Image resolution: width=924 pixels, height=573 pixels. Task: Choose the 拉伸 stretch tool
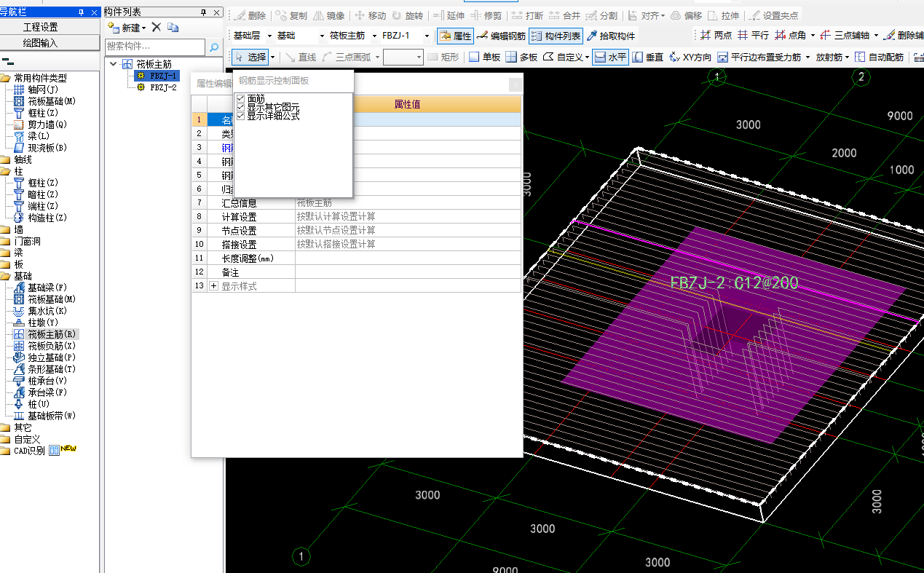[x=724, y=15]
